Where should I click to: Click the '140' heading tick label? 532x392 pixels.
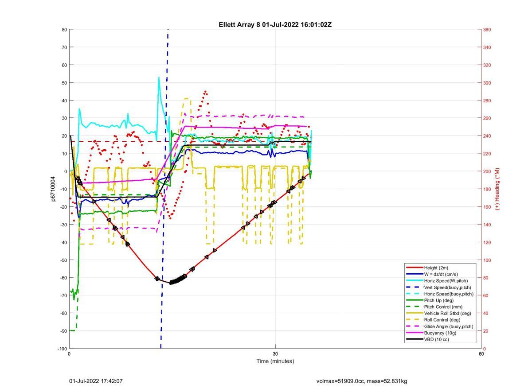click(x=487, y=225)
